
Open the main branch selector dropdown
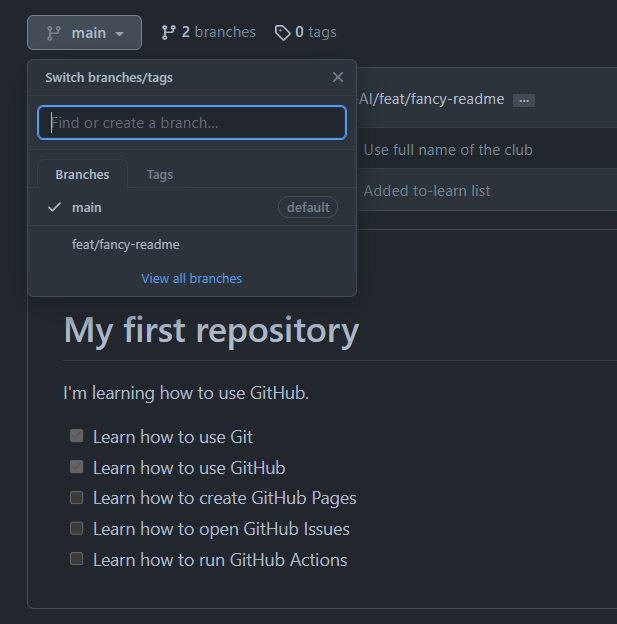(84, 33)
